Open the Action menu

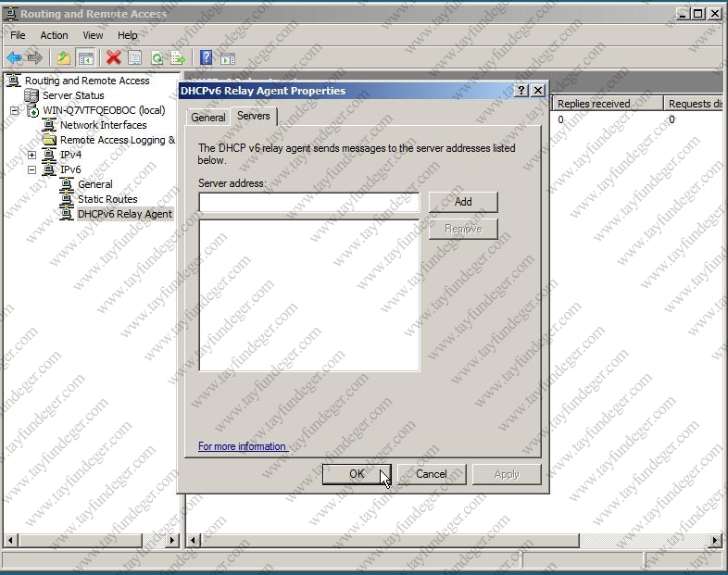(54, 35)
